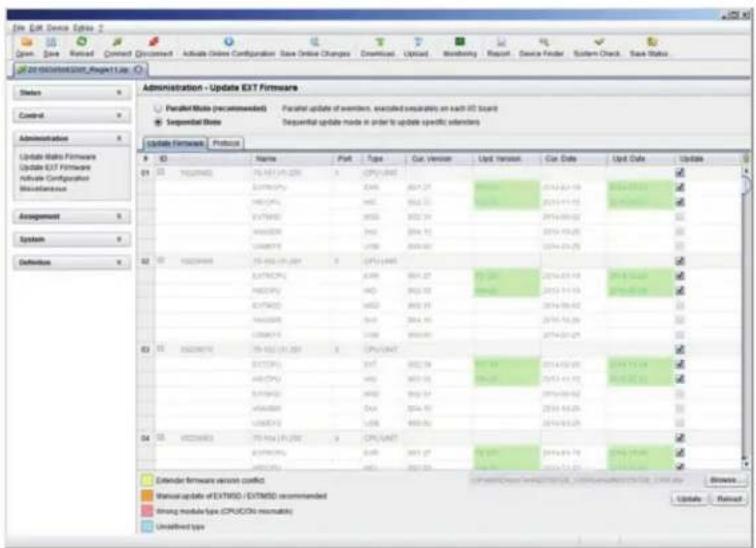This screenshot has height=548, width=756.
Task: Click Save Online Changes icon
Action: click(315, 42)
